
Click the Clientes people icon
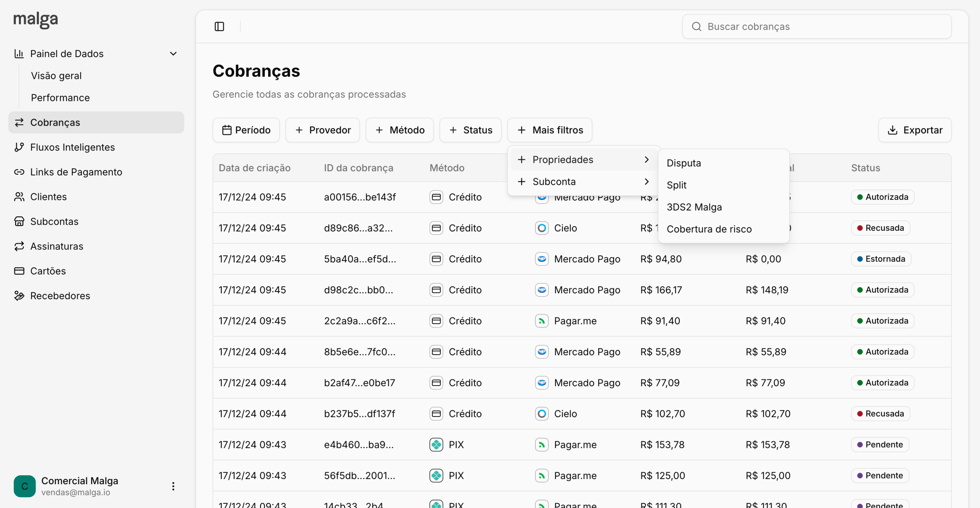[x=19, y=197]
